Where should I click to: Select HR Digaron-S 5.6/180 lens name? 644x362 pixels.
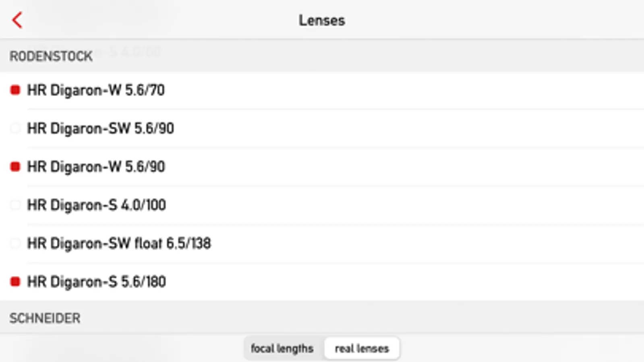point(96,282)
